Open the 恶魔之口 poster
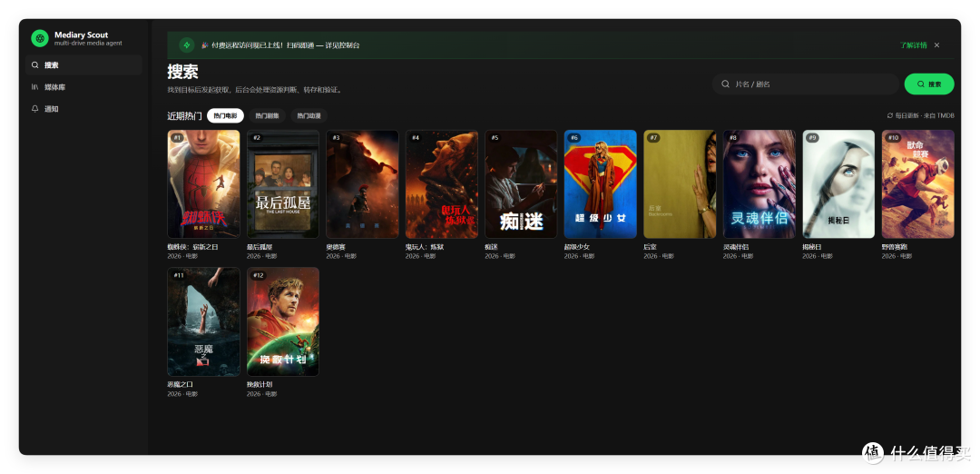The width and height of the screenshot is (980, 474). 204,322
